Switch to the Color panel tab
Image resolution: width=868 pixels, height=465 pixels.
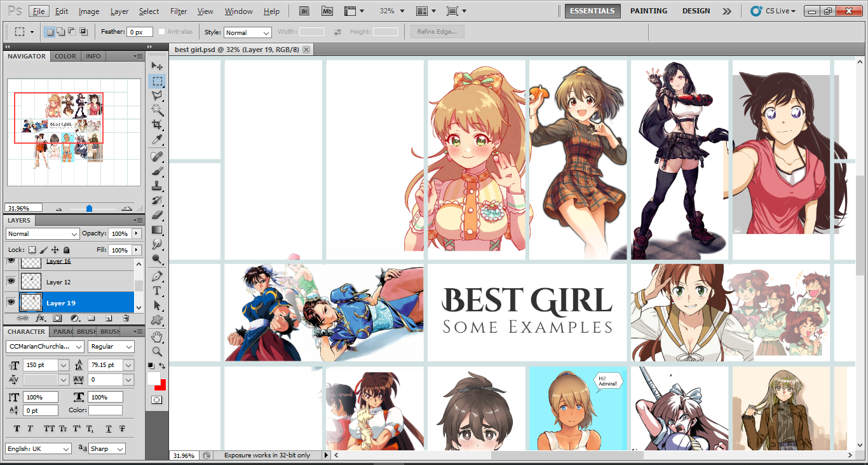65,56
